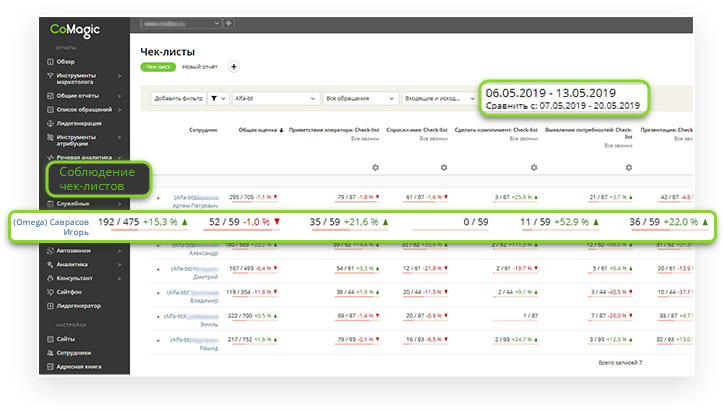The height and width of the screenshot is (412, 724).
Task: Open the Alfa-bt dropdown
Action: 275,98
